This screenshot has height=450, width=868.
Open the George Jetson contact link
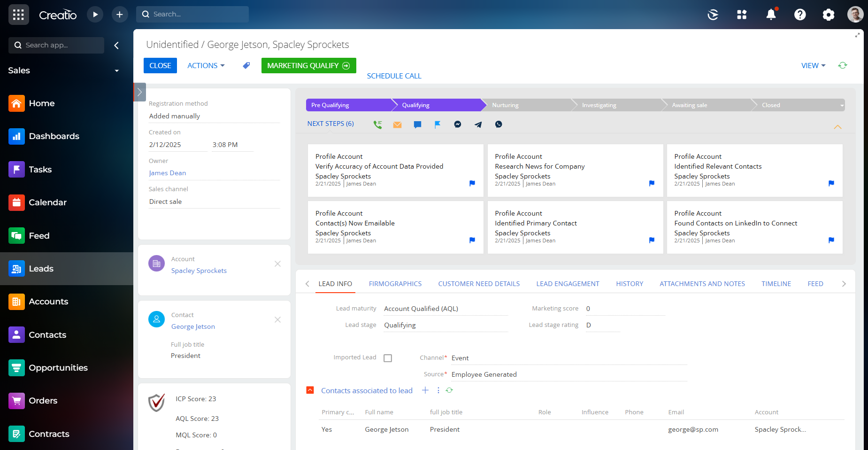[193, 326]
